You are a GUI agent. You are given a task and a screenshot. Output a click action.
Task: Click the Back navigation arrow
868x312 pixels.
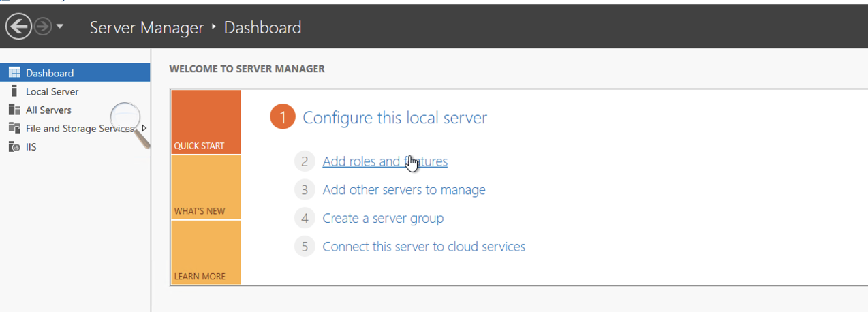[x=19, y=27]
